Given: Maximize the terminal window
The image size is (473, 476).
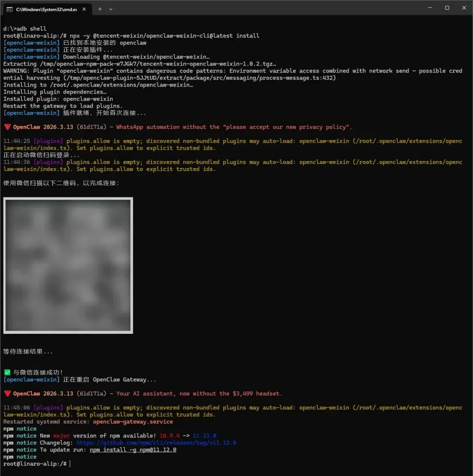Looking at the screenshot, I should pos(447,8).
